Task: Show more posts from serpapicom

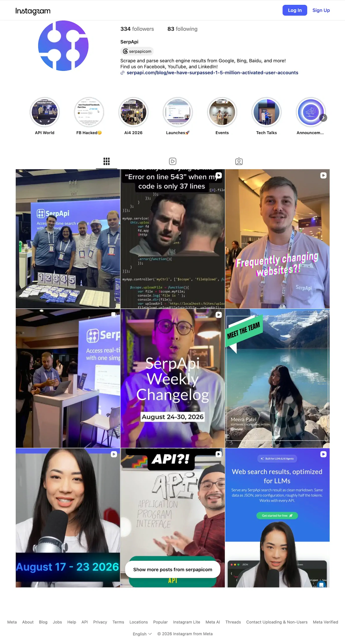Action: point(173,569)
